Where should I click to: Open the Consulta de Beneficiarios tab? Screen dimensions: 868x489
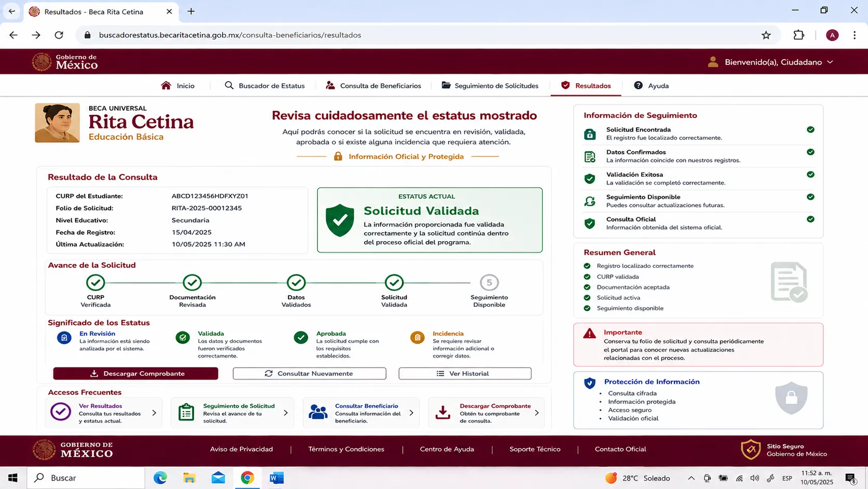pos(373,86)
